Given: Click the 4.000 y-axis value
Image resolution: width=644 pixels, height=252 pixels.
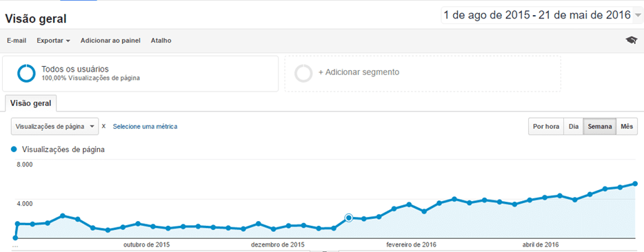Looking at the screenshot, I should pyautogui.click(x=24, y=204).
